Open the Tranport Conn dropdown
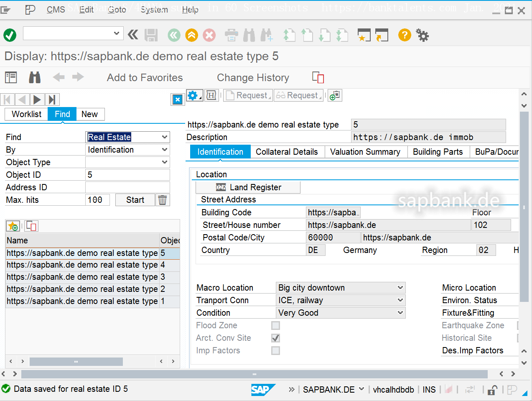The height and width of the screenshot is (401, 532). click(400, 300)
